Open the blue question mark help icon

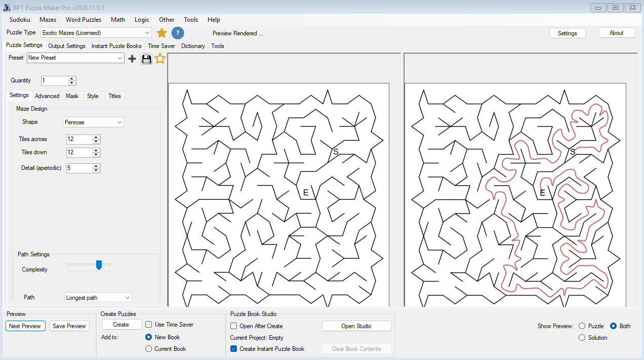(x=178, y=33)
